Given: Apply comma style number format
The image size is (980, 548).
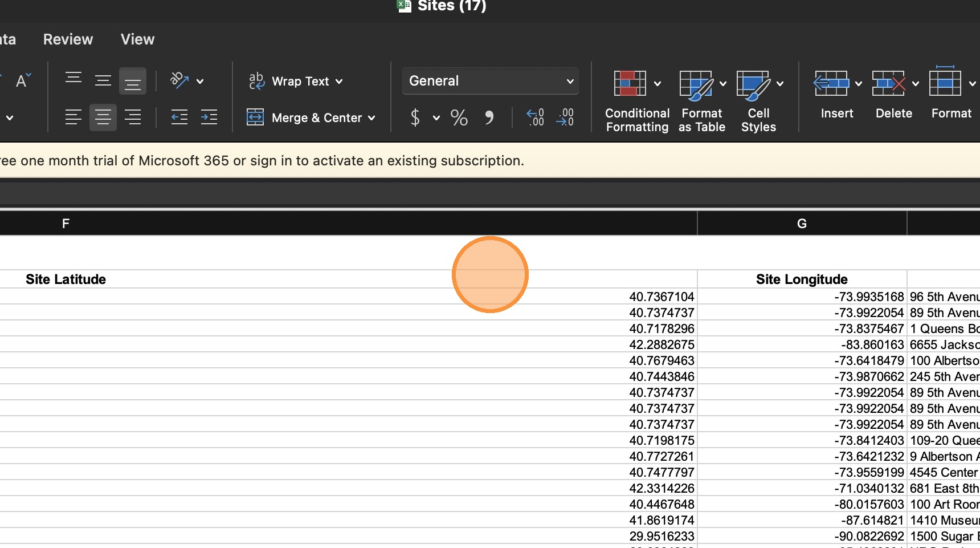Looking at the screenshot, I should click(489, 118).
